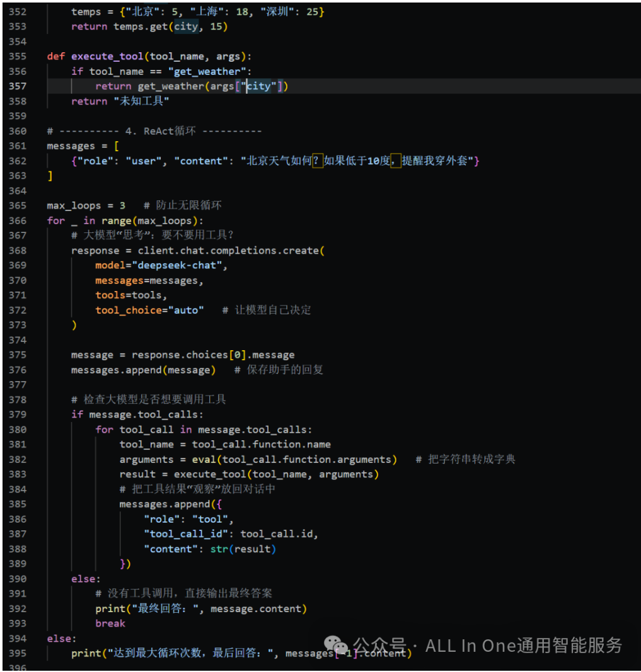Click 'client.chat.completions.create(' call
The width and height of the screenshot is (641, 672).
pyautogui.click(x=231, y=250)
